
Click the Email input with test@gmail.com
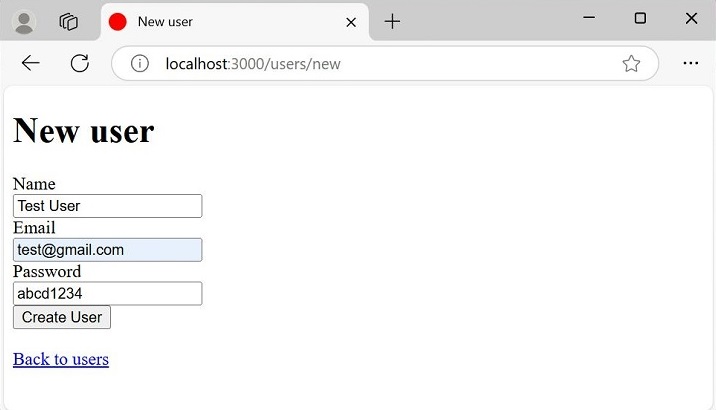pyautogui.click(x=107, y=250)
